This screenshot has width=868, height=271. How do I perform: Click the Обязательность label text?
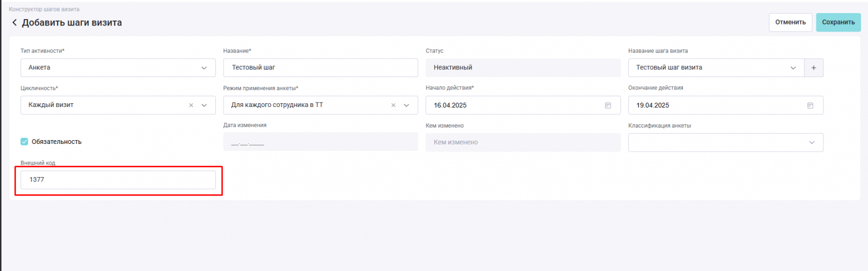56,142
